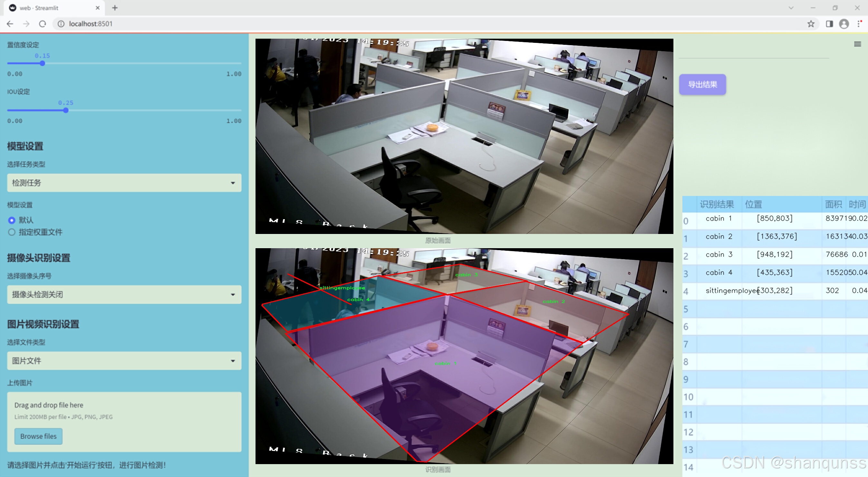Close the web Streamlit tab
The width and height of the screenshot is (868, 477).
pos(98,8)
